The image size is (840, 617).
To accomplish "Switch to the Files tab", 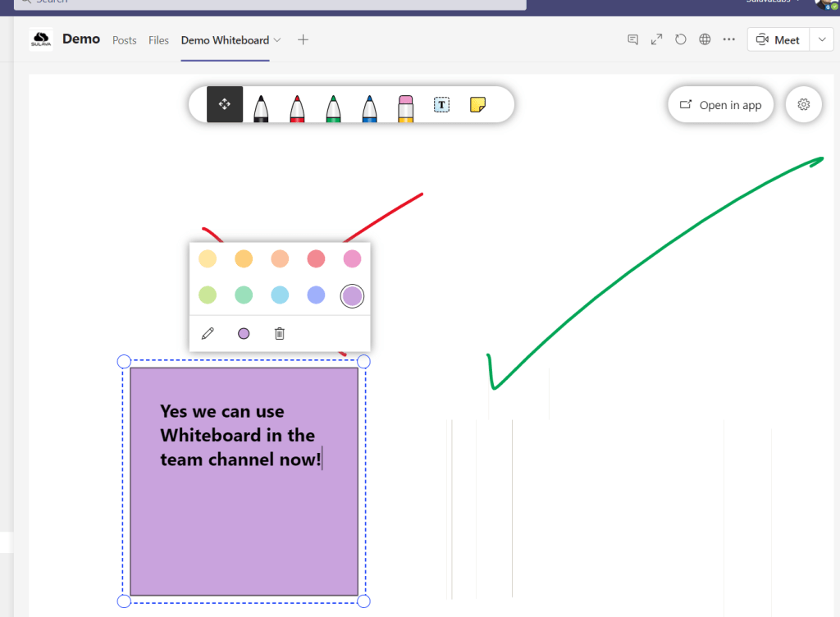I will click(x=158, y=40).
